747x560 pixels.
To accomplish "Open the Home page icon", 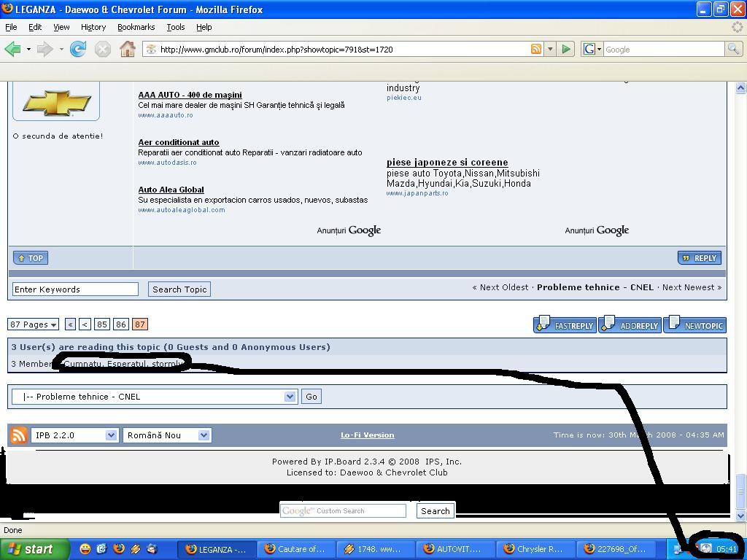I will [127, 49].
